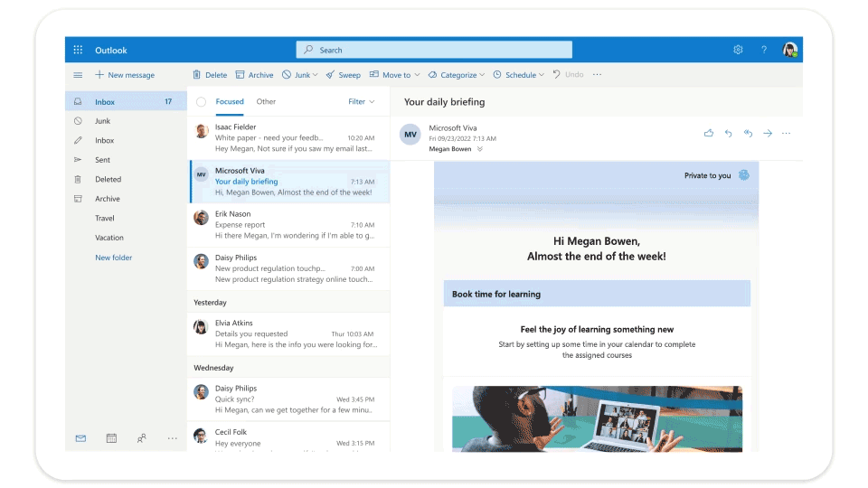This screenshot has width=868, height=488.
Task: Open Outlook settings gear
Action: click(738, 50)
